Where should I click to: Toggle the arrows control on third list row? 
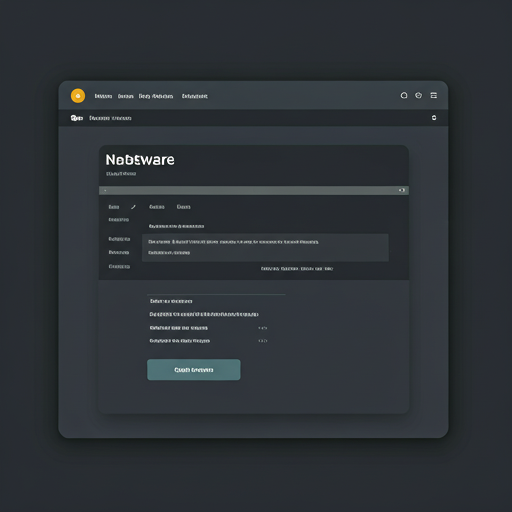click(263, 328)
